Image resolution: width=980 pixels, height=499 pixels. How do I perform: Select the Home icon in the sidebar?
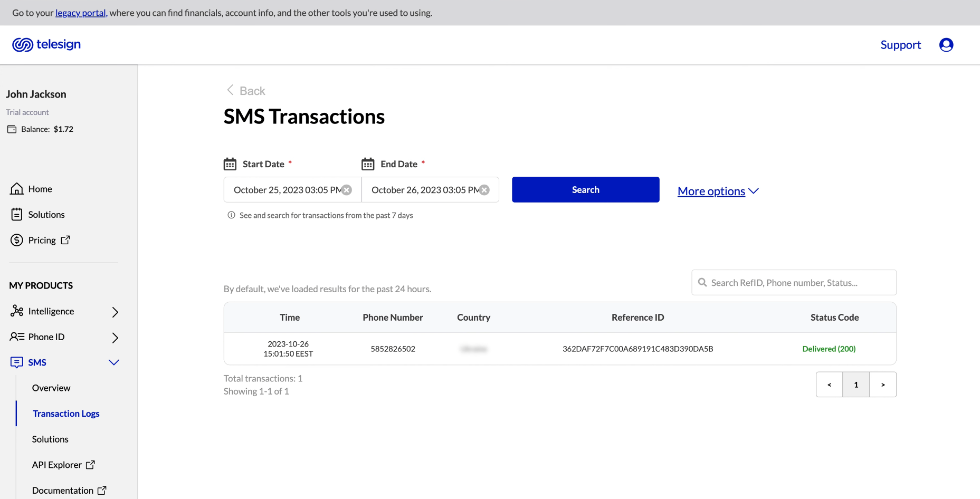tap(16, 188)
